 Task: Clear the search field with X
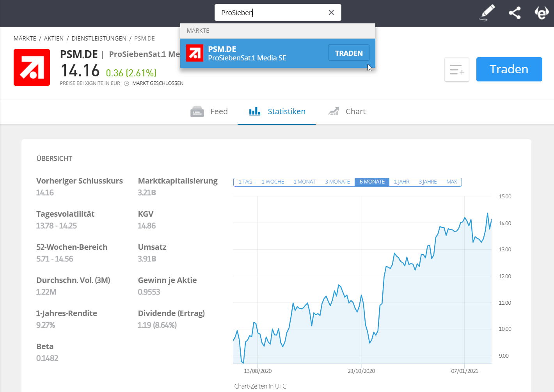[331, 12]
